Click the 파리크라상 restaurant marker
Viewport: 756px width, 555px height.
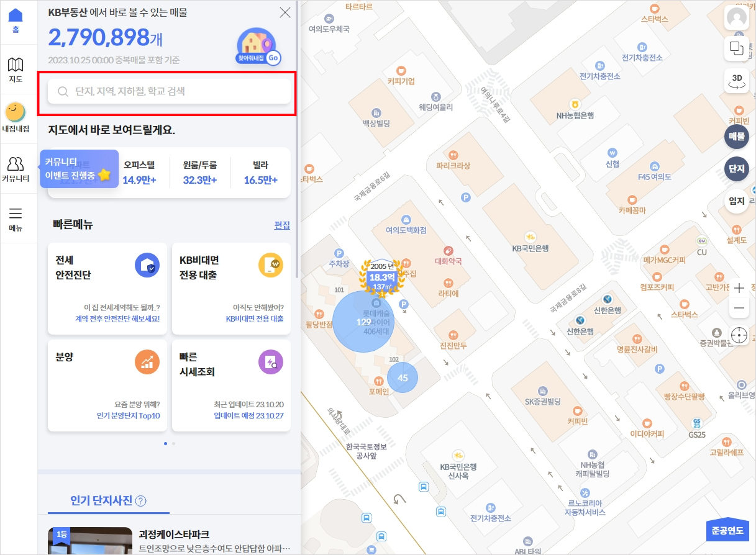[454, 160]
